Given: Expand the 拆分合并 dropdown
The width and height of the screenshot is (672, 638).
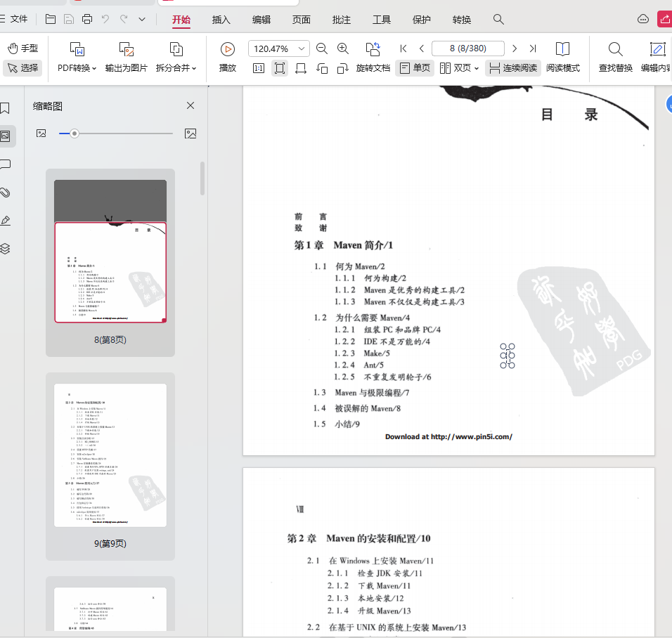Looking at the screenshot, I should [176, 68].
